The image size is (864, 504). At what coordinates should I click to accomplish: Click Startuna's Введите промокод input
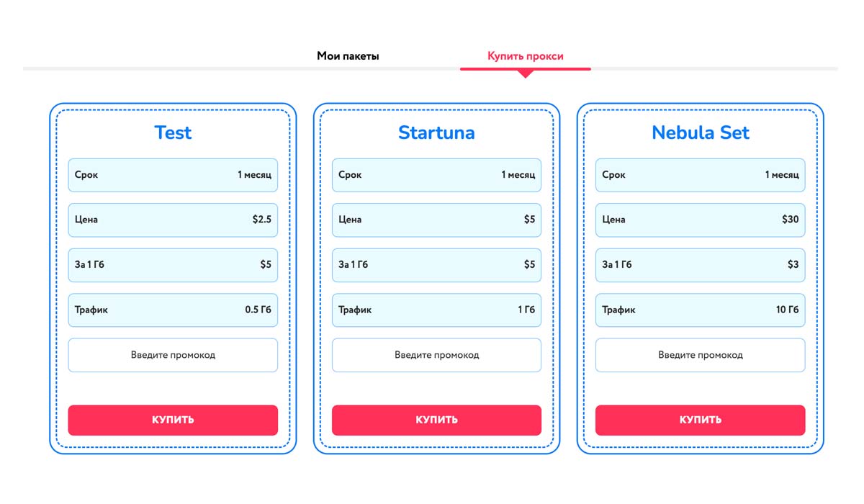pos(436,355)
